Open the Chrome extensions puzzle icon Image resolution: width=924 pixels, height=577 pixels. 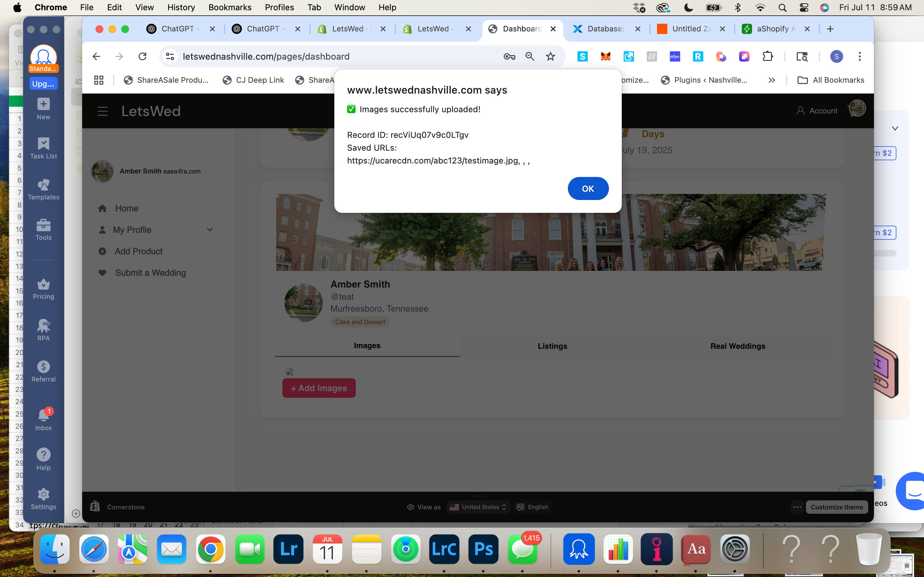click(767, 56)
